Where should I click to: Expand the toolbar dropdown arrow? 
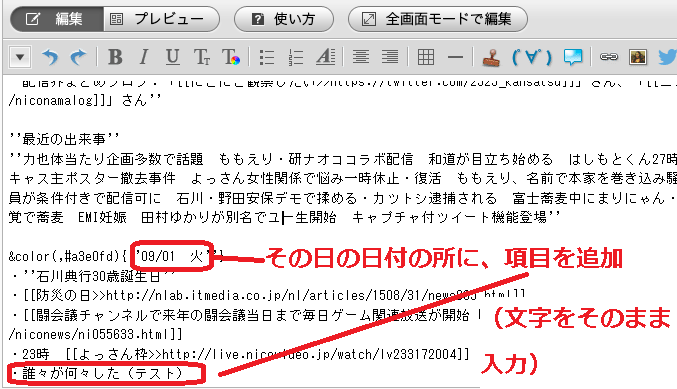[20, 57]
